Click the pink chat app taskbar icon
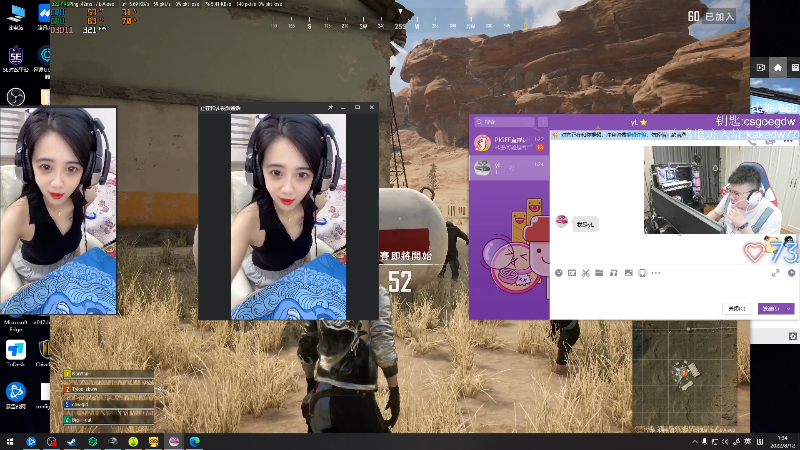 pos(174,442)
